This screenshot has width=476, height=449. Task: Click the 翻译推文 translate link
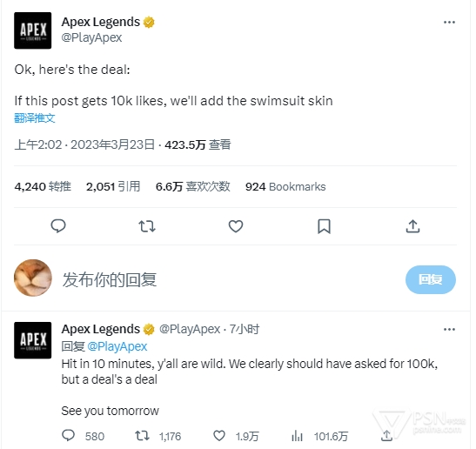(x=35, y=118)
